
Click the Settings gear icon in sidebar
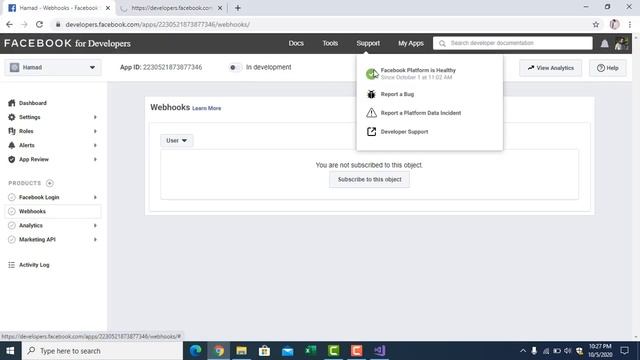11,117
